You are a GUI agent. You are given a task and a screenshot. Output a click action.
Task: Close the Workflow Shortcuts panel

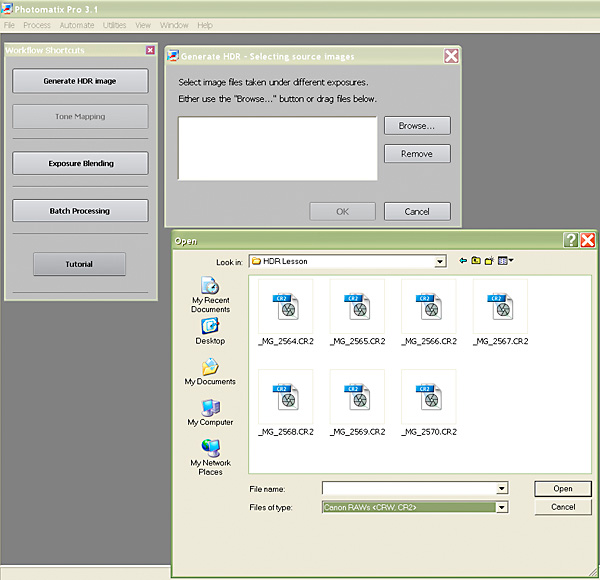[x=150, y=50]
